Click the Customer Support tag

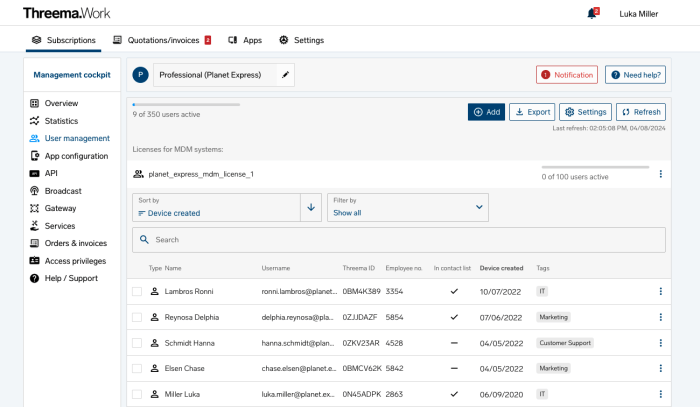[x=565, y=343]
